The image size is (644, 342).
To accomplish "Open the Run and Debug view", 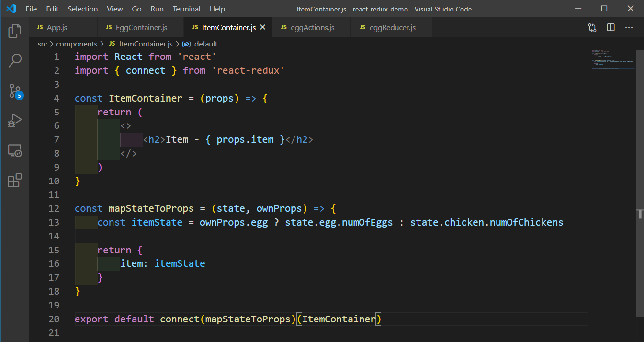I will pos(15,121).
